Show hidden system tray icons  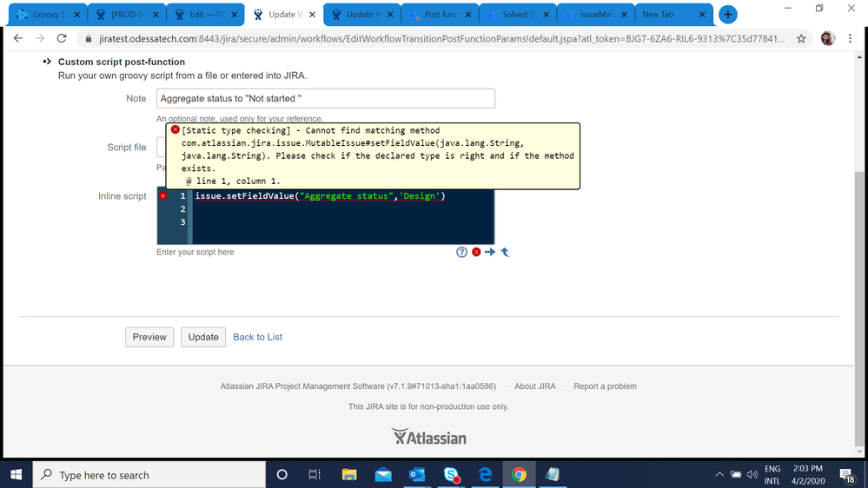click(719, 475)
